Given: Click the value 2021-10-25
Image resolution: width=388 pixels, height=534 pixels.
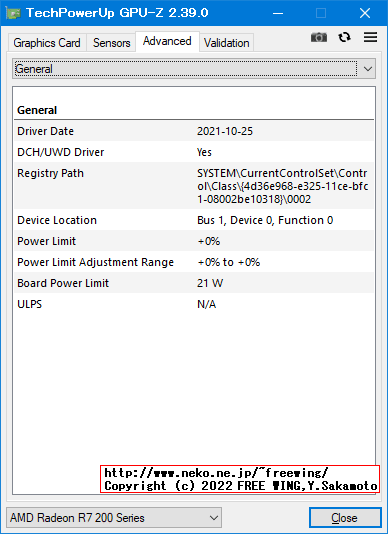Looking at the screenshot, I should point(225,131).
